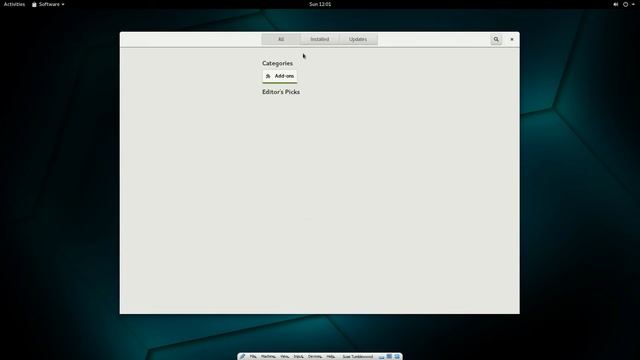Click the volume icon in the top bar
Viewport: 640px width, 360px height.
click(616, 4)
